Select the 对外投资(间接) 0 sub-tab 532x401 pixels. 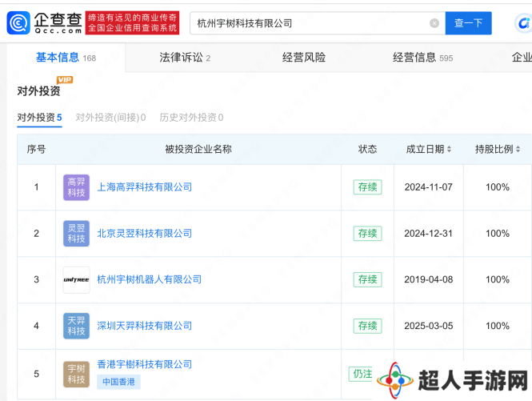point(110,118)
